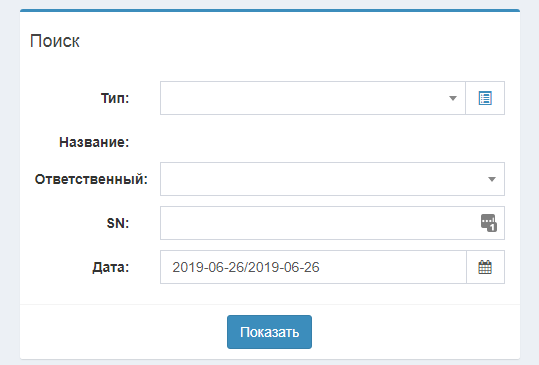Click the SN: field label
This screenshot has width=539, height=365.
tap(118, 223)
